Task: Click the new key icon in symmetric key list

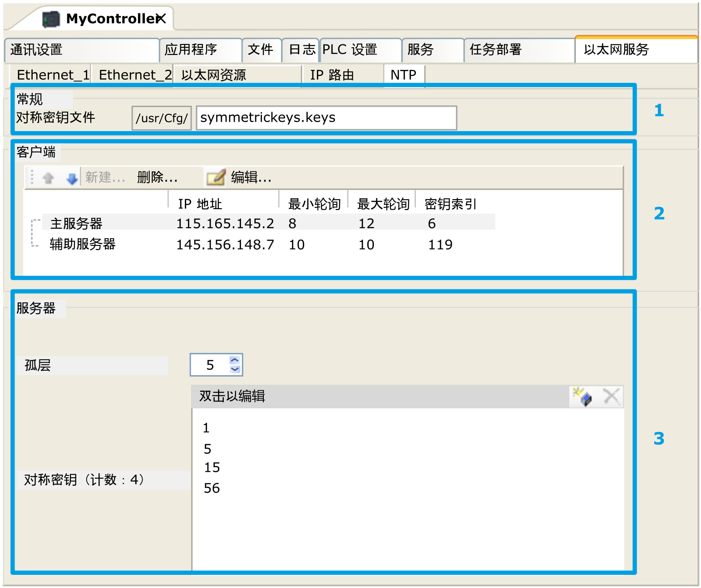Action: 582,397
